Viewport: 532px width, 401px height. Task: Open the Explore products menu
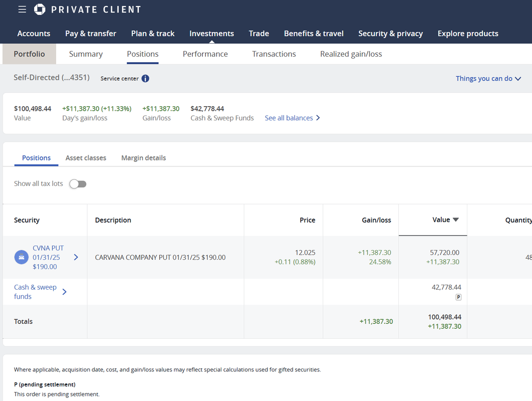tap(468, 34)
